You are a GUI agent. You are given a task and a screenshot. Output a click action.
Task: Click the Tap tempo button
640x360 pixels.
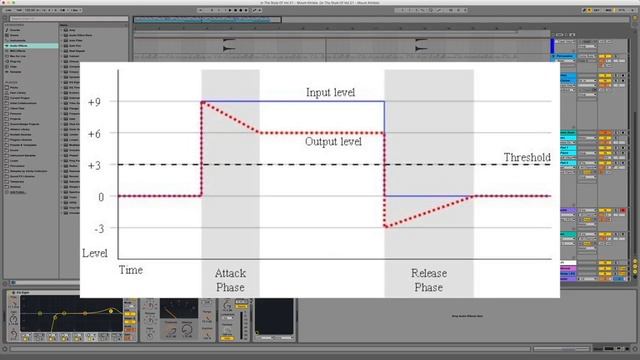click(x=19, y=10)
